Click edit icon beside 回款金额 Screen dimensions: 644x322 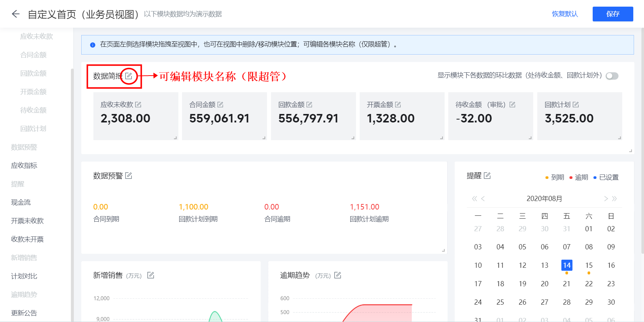point(309,105)
